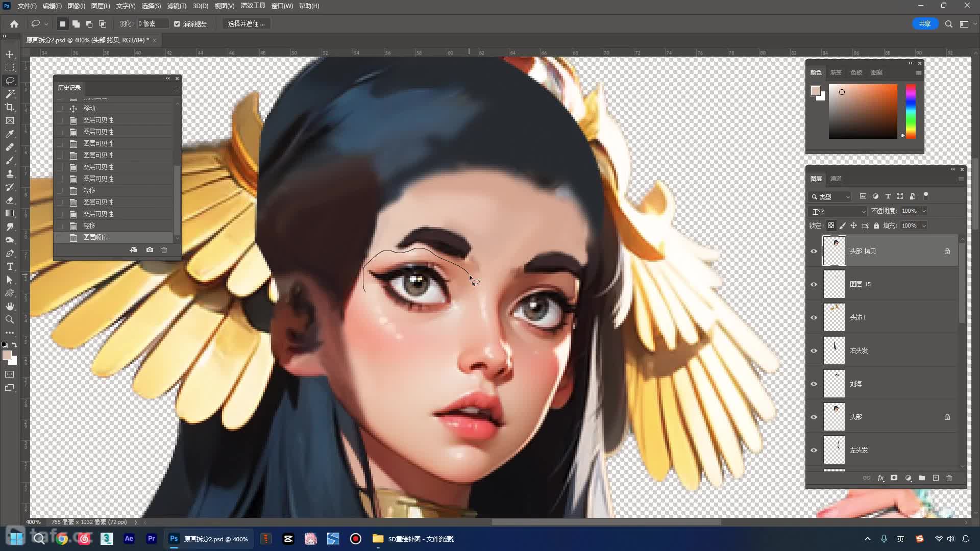Click the Home icon in options bar
Viewport: 980px width, 551px height.
[14, 24]
